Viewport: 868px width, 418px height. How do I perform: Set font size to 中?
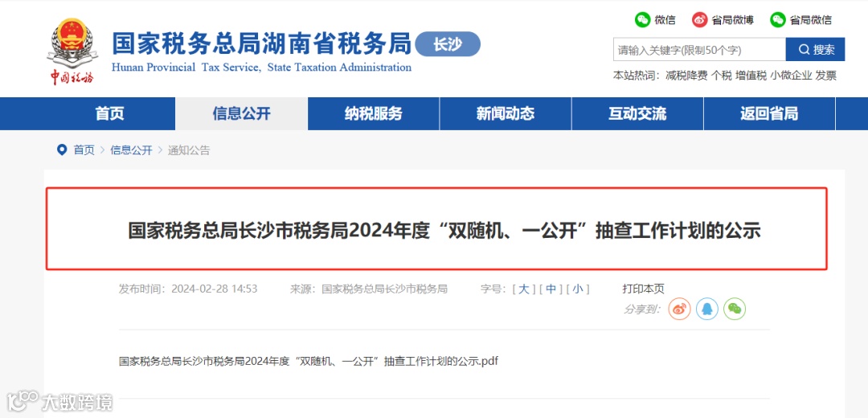551,289
